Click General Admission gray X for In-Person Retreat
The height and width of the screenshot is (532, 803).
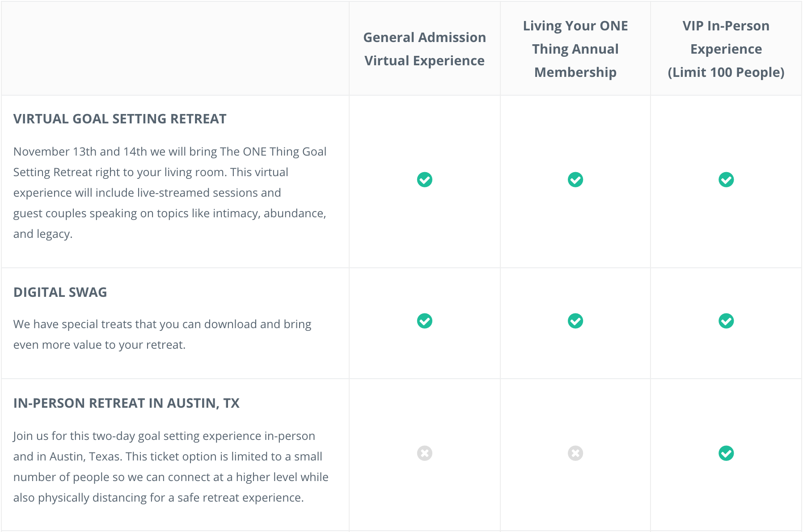coord(424,453)
